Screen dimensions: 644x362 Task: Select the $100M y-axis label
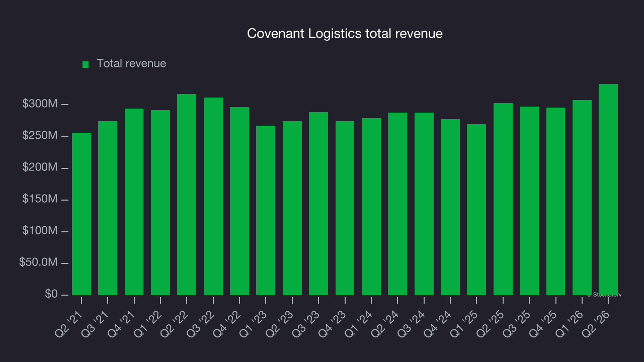pos(40,231)
